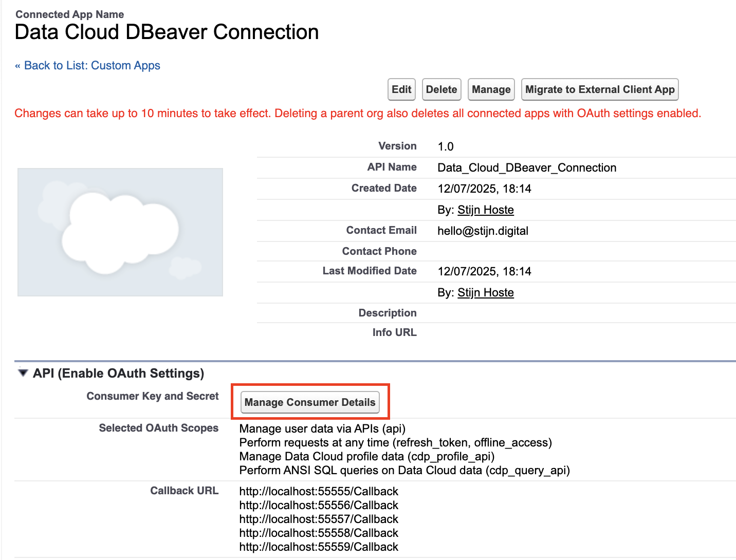This screenshot has width=736, height=560.
Task: Collapse the API (Enable OAuth Settings) section triangle
Action: 23,373
